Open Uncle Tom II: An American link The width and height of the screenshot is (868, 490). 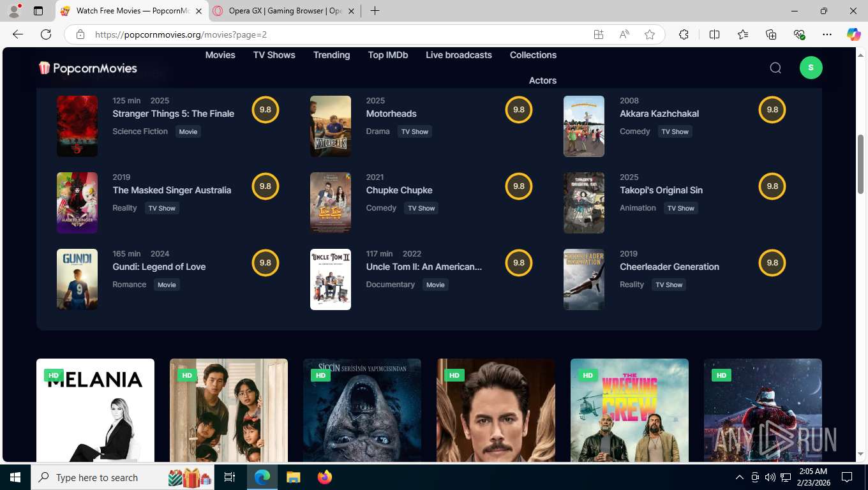coord(424,267)
